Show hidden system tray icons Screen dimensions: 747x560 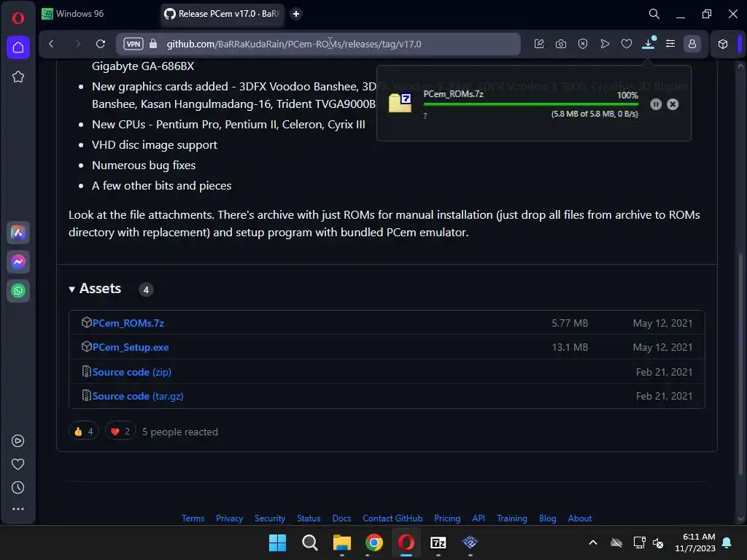click(593, 542)
